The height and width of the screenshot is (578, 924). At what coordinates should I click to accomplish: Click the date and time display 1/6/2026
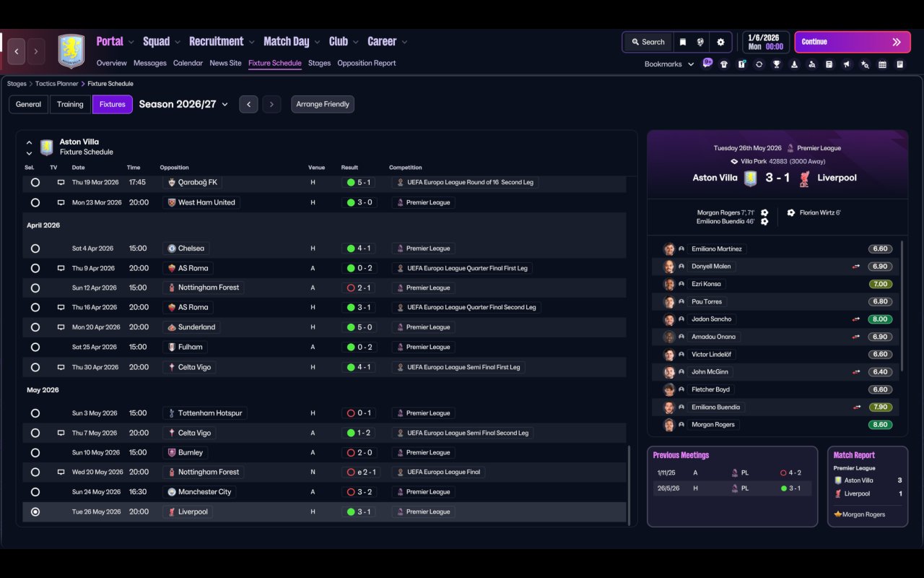(x=765, y=42)
